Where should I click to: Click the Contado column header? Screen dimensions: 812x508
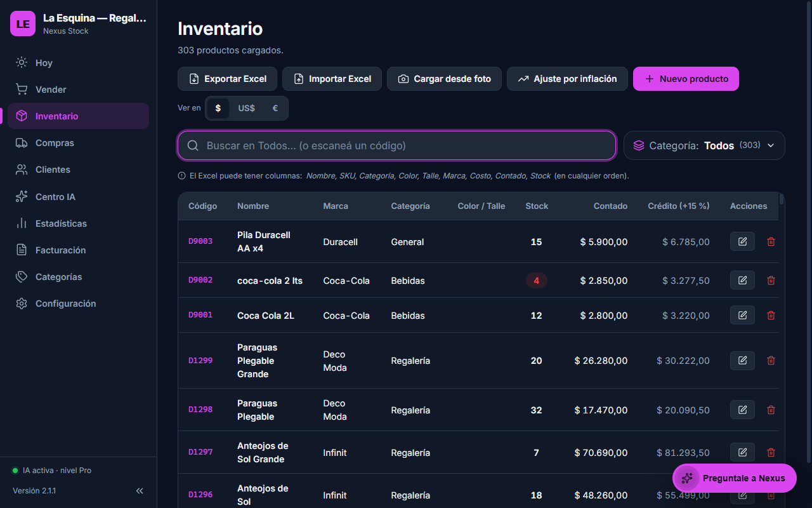point(610,206)
